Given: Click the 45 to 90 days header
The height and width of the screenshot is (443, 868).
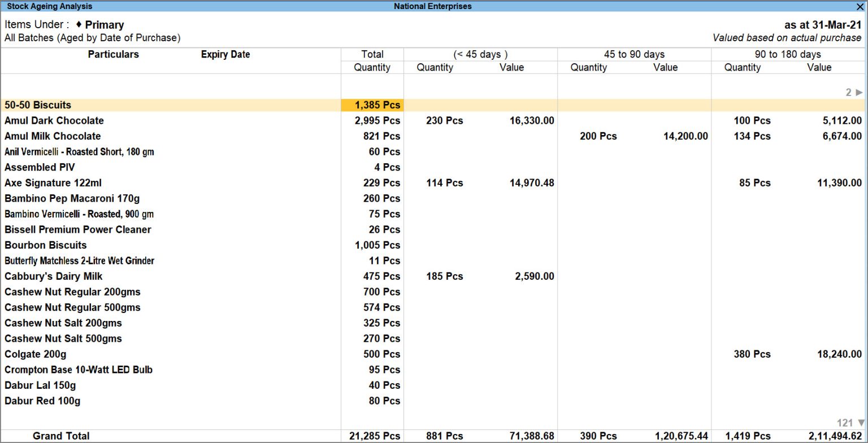Looking at the screenshot, I should coord(634,54).
